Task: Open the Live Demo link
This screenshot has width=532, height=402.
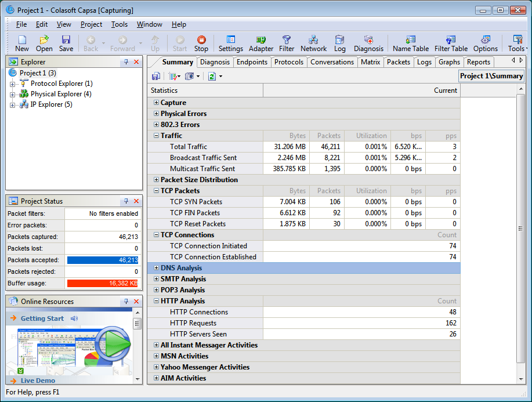Action: (x=38, y=381)
